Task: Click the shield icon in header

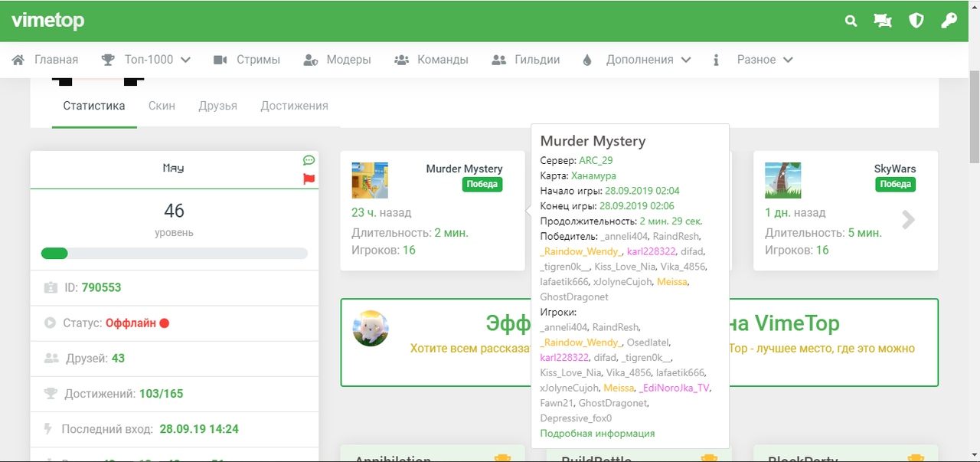Action: (916, 21)
